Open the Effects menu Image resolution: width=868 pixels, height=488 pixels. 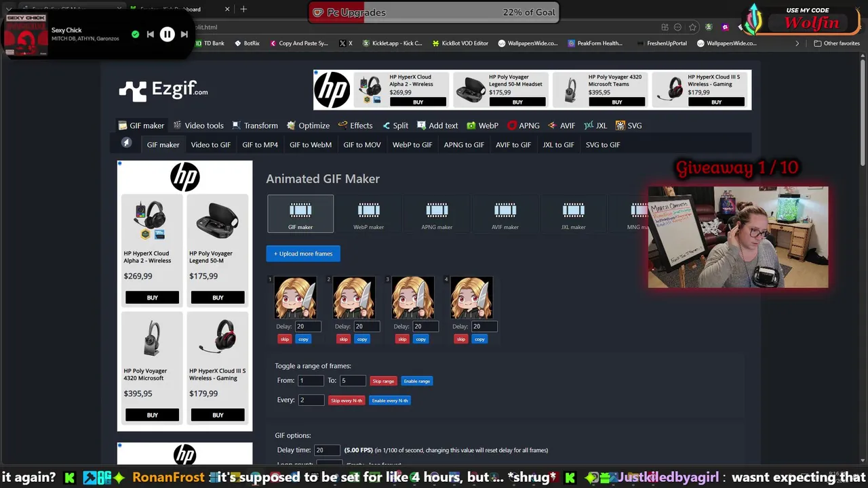tap(355, 125)
